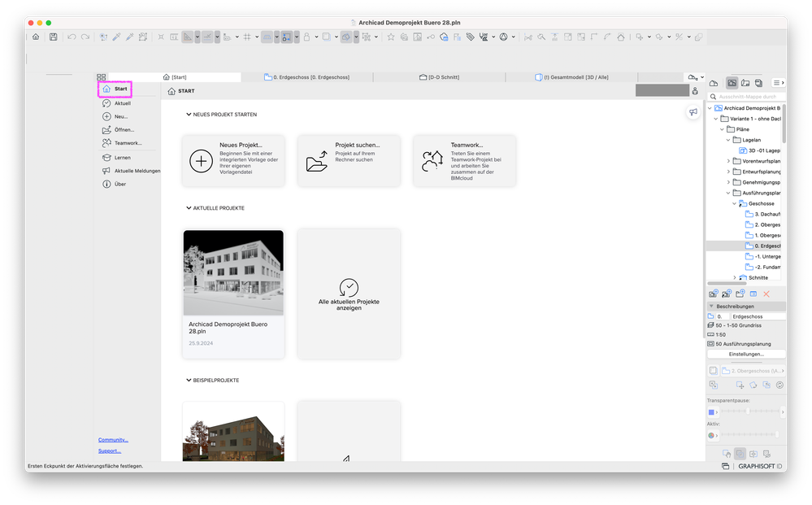Viewport: 812px width, 505px height.
Task: Switch to the D-D Schnitt tab
Action: pos(439,77)
